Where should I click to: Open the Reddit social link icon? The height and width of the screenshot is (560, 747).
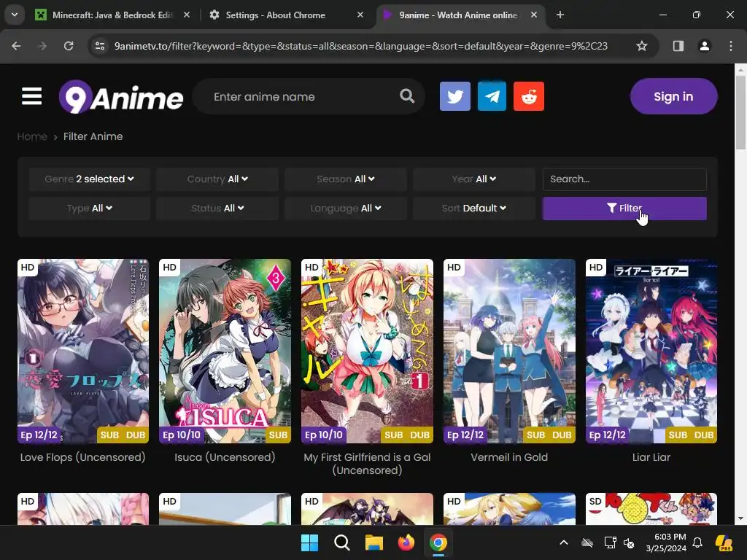tap(529, 96)
